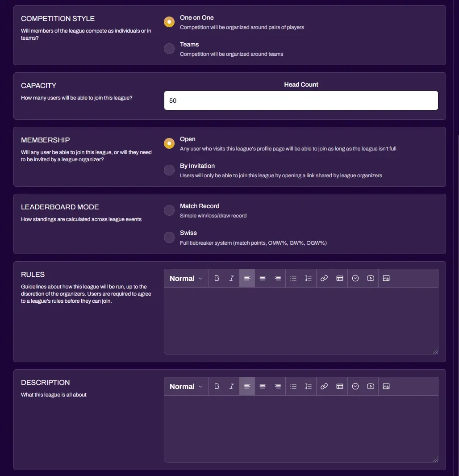This screenshot has width=459, height=476.
Task: Select Swiss leaderboard mode
Action: click(x=169, y=237)
